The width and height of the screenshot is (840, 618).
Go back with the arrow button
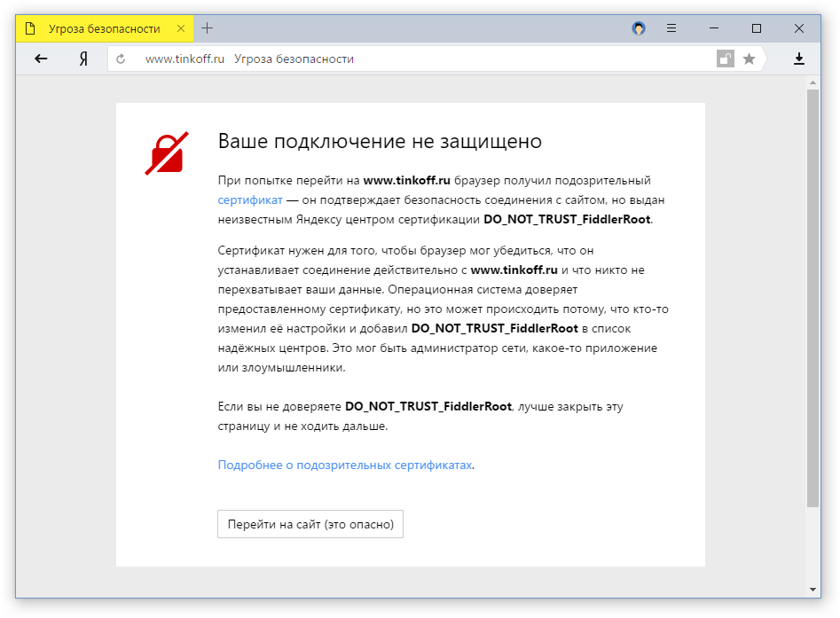tap(42, 59)
